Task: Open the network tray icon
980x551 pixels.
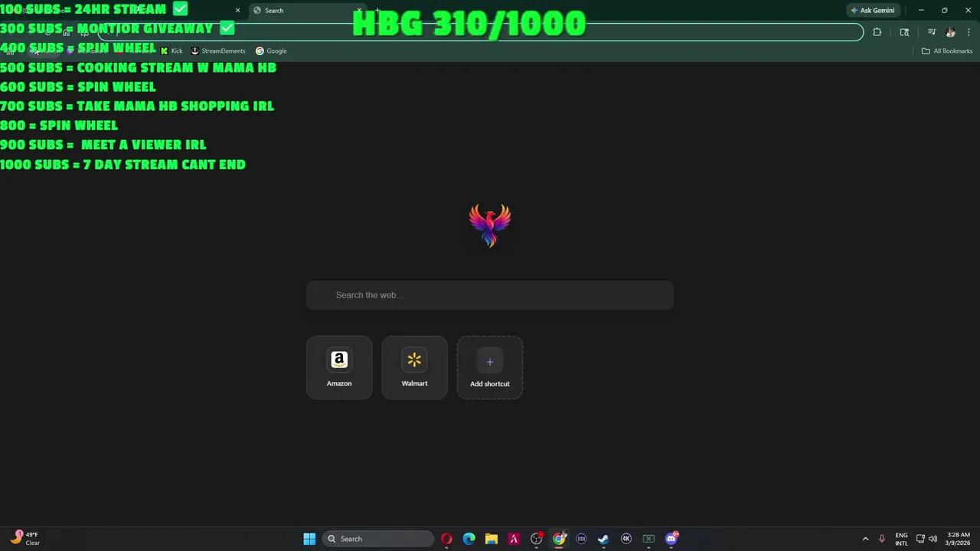Action: click(920, 539)
